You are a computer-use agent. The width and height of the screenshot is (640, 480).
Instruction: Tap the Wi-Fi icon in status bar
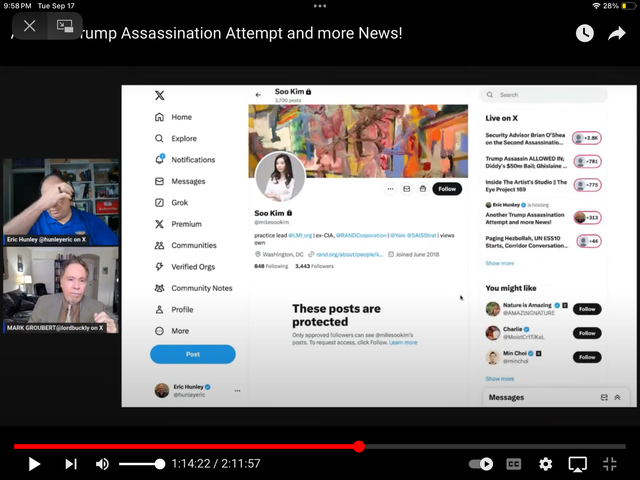[596, 6]
